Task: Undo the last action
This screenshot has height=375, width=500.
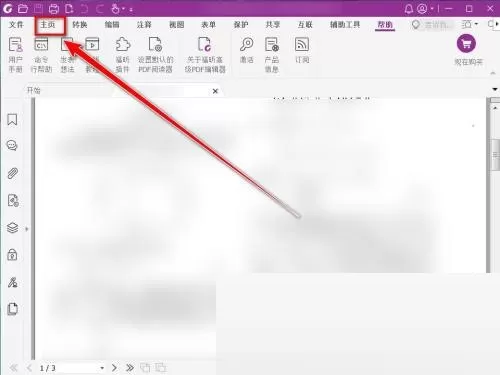Action: [84, 8]
